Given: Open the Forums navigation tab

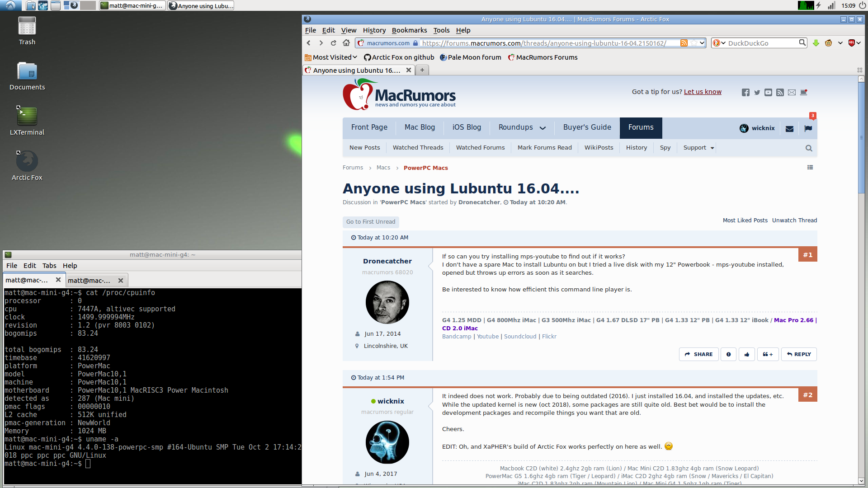Looking at the screenshot, I should click(x=641, y=127).
